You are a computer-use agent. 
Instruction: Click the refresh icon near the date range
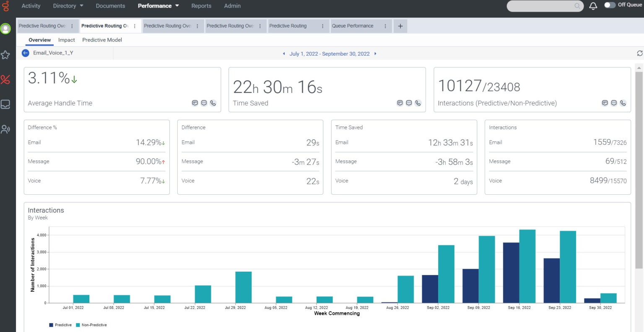pyautogui.click(x=639, y=53)
